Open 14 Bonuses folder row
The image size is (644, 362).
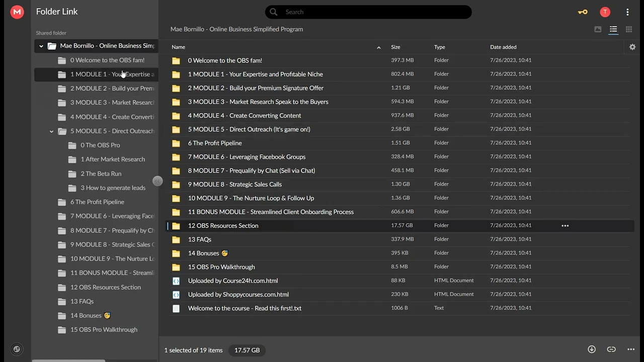[400, 253]
